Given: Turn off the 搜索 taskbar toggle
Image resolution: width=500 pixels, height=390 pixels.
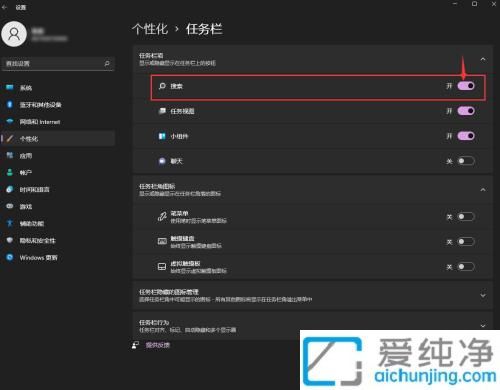Looking at the screenshot, I should pos(466,86).
